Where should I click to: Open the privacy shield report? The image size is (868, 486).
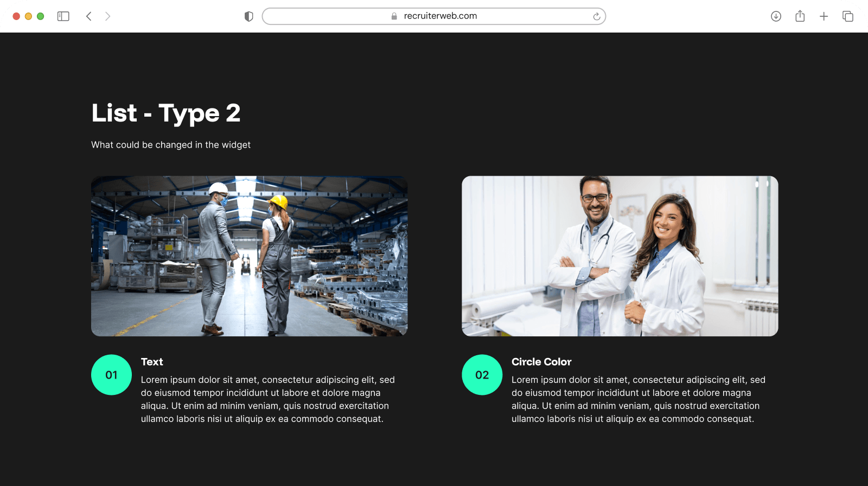(x=249, y=16)
